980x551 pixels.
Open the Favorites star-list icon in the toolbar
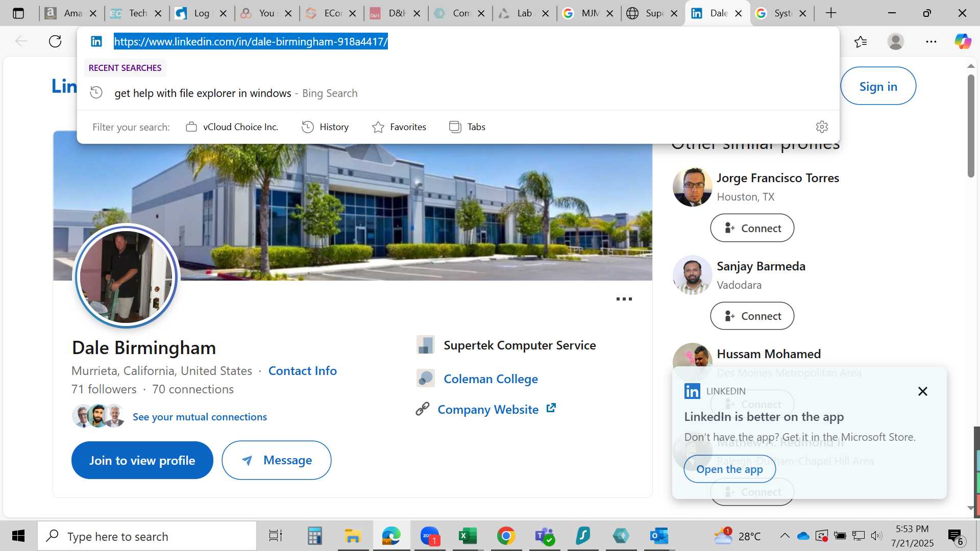pos(861,41)
